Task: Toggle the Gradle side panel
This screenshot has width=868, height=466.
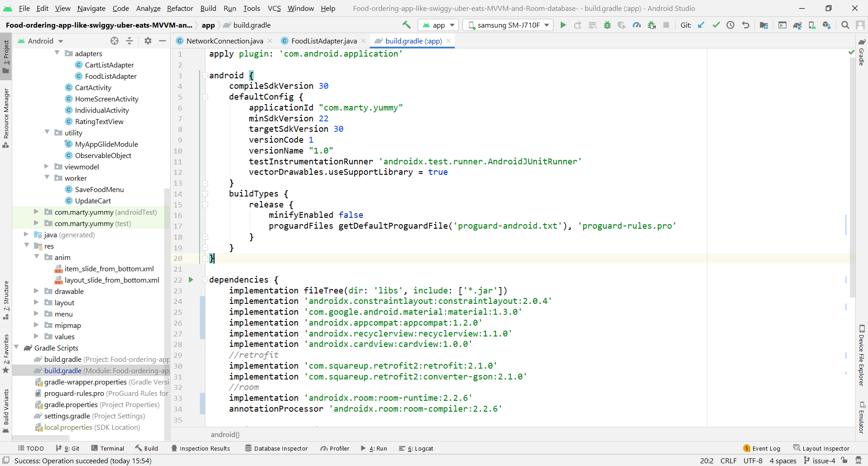Action: click(x=862, y=52)
